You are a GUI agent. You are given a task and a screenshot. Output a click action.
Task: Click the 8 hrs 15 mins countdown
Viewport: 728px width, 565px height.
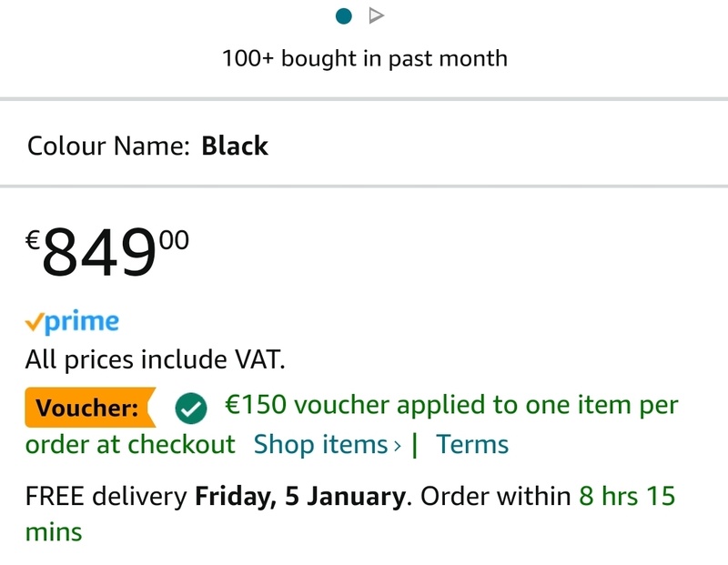pyautogui.click(x=626, y=497)
